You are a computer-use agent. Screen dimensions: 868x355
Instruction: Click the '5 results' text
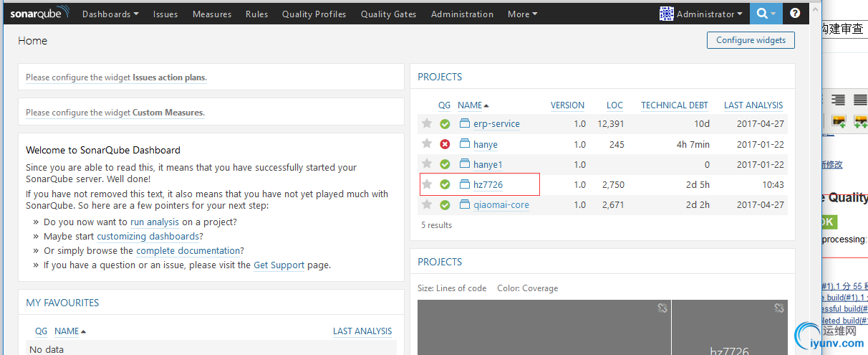(x=436, y=225)
